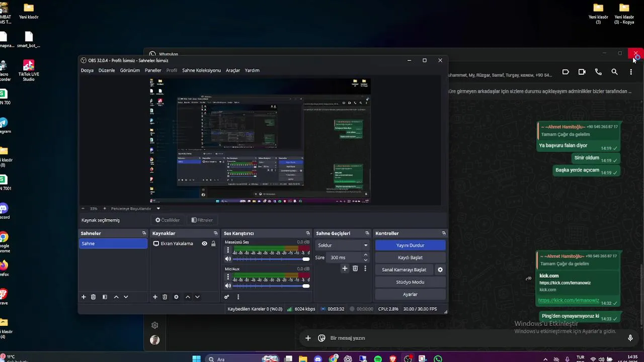Open WhatsApp chat more options menu
This screenshot has height=362, width=644.
click(631, 72)
